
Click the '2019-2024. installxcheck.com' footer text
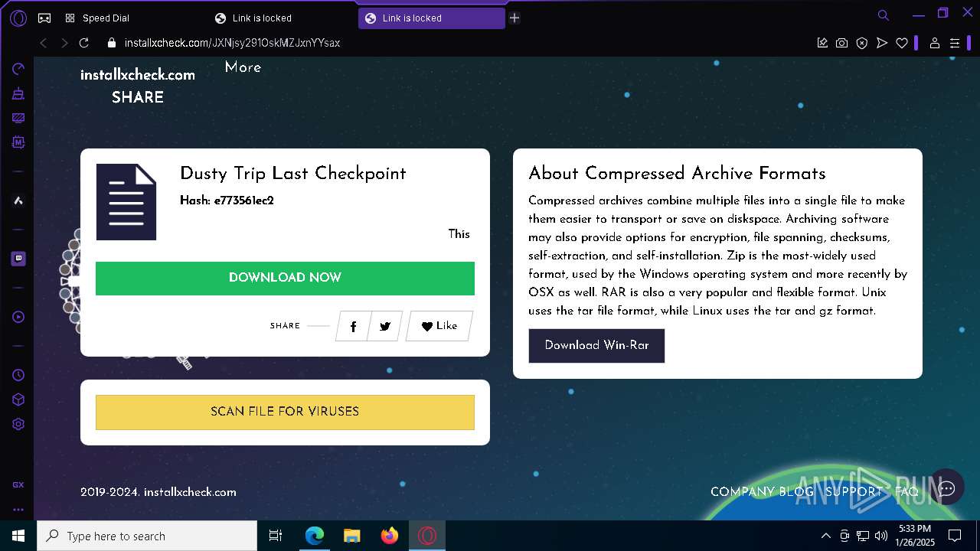(158, 492)
